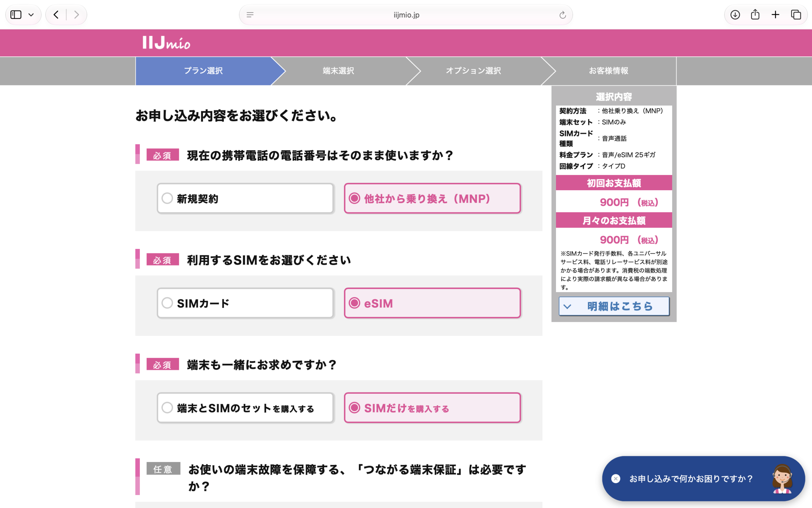The image size is (812, 508).
Task: Select the お客様情報 step tab
Action: point(608,71)
